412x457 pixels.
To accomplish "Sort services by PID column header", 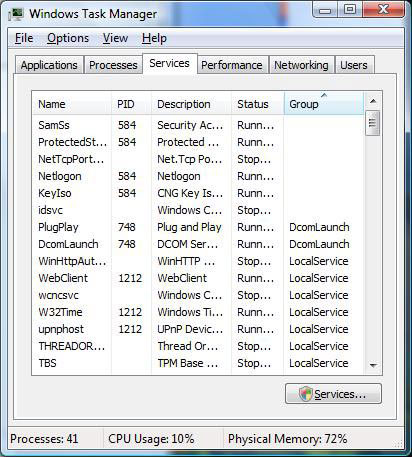I will coord(131,104).
